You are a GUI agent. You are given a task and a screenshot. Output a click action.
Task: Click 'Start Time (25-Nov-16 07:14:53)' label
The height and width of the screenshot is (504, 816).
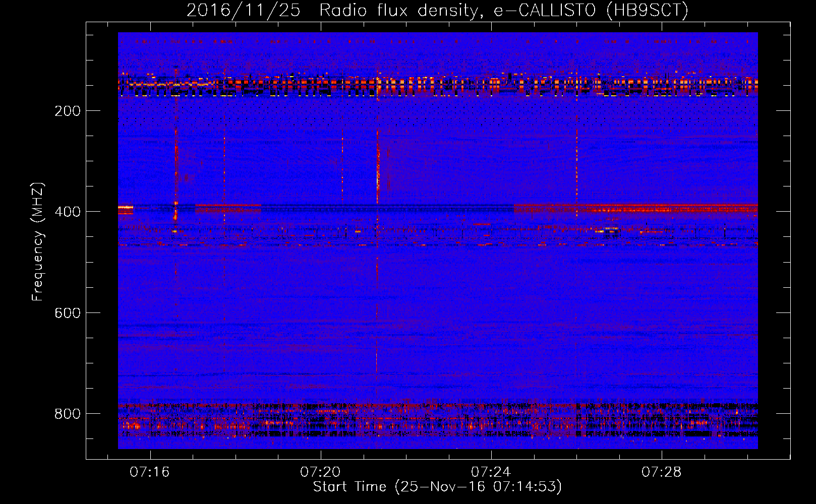(437, 487)
